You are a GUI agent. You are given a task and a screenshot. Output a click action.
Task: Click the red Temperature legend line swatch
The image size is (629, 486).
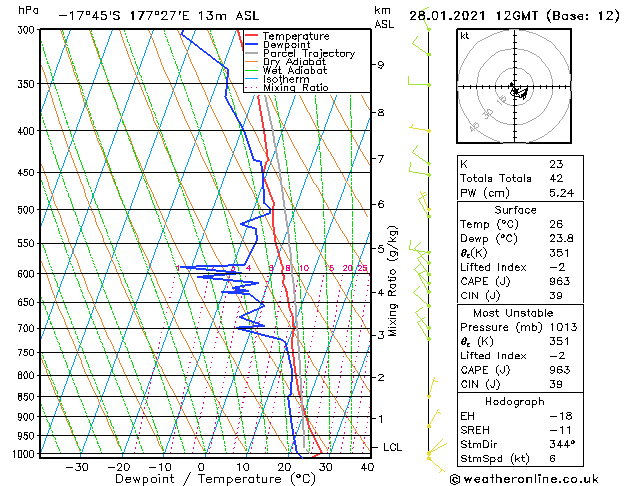pyautogui.click(x=252, y=36)
